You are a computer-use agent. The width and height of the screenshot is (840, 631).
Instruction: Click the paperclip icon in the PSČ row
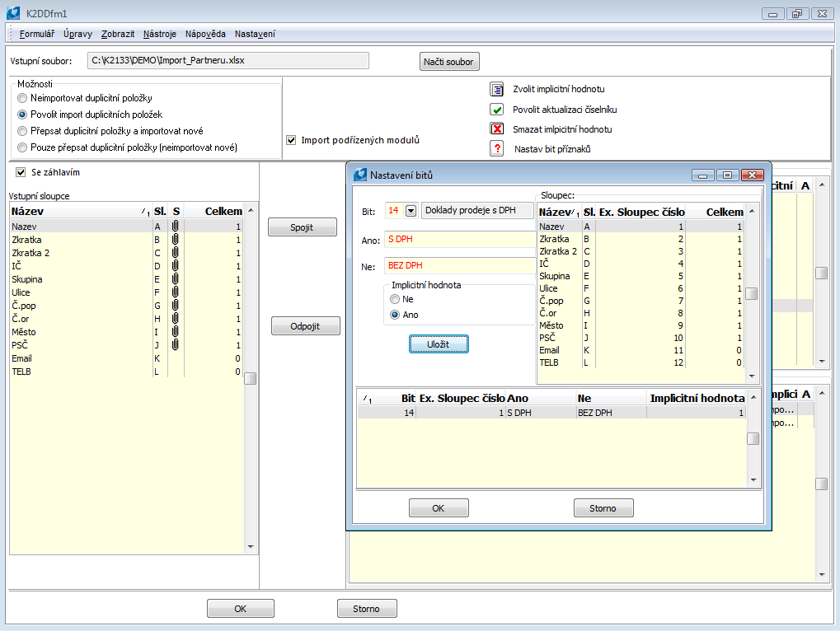tap(176, 345)
